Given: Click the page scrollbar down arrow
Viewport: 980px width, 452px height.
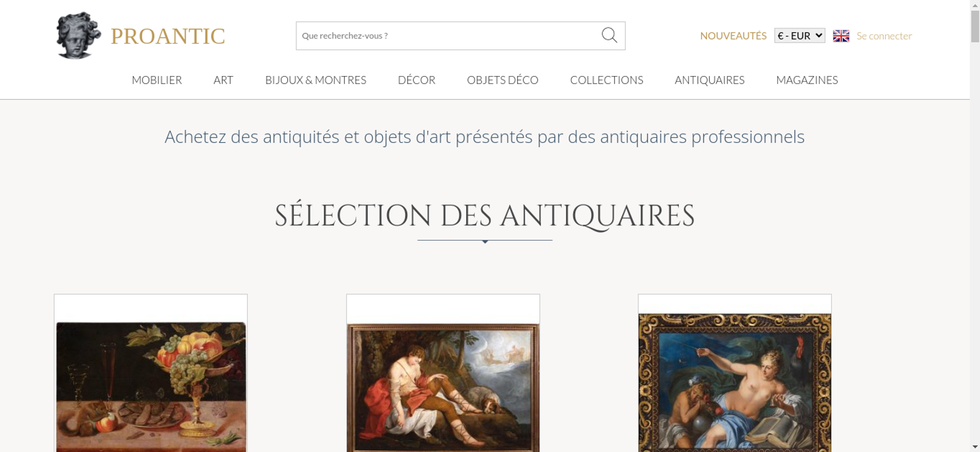Looking at the screenshot, I should coord(975,447).
